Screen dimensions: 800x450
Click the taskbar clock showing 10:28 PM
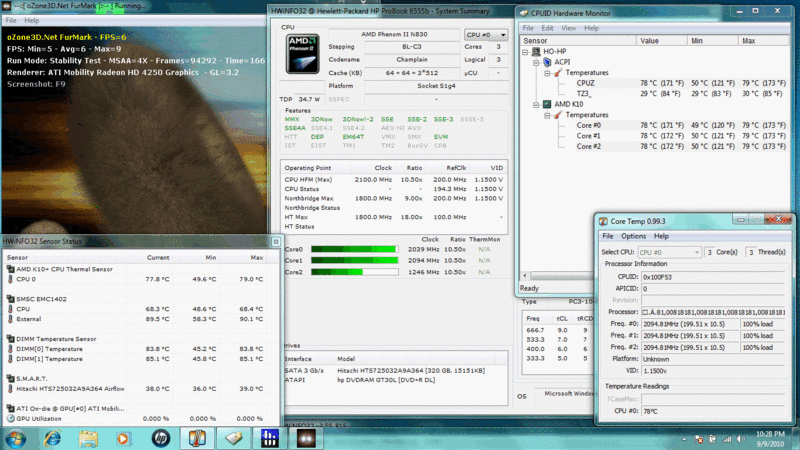[x=769, y=437]
